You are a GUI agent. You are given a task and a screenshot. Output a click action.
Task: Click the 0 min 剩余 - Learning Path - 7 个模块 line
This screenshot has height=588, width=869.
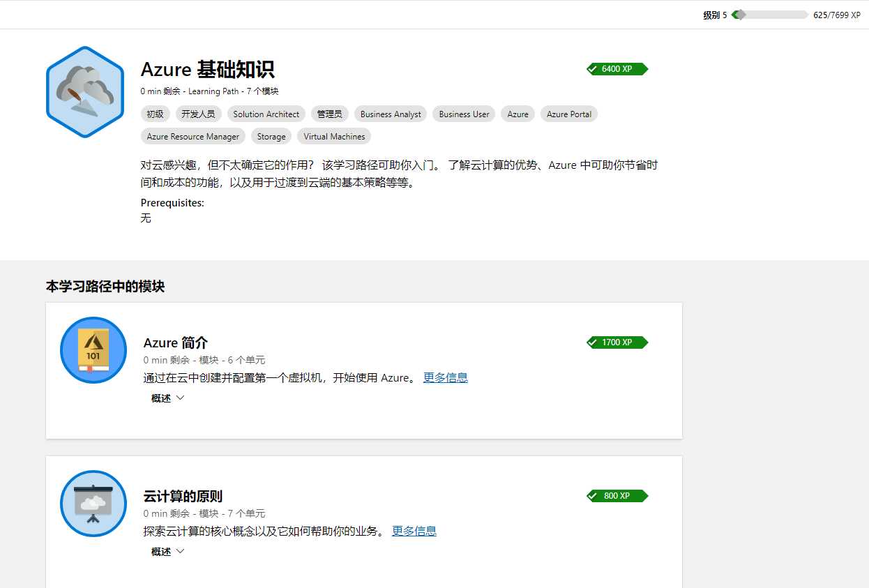pyautogui.click(x=209, y=91)
